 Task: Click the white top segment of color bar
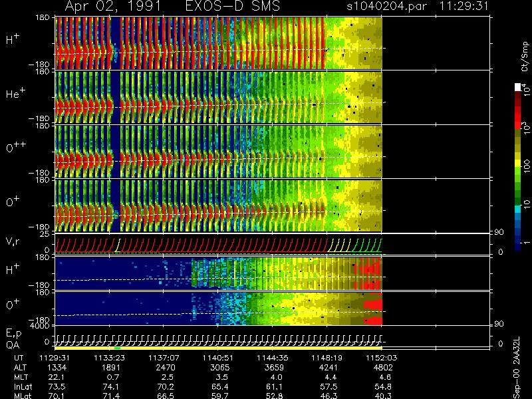(x=518, y=87)
